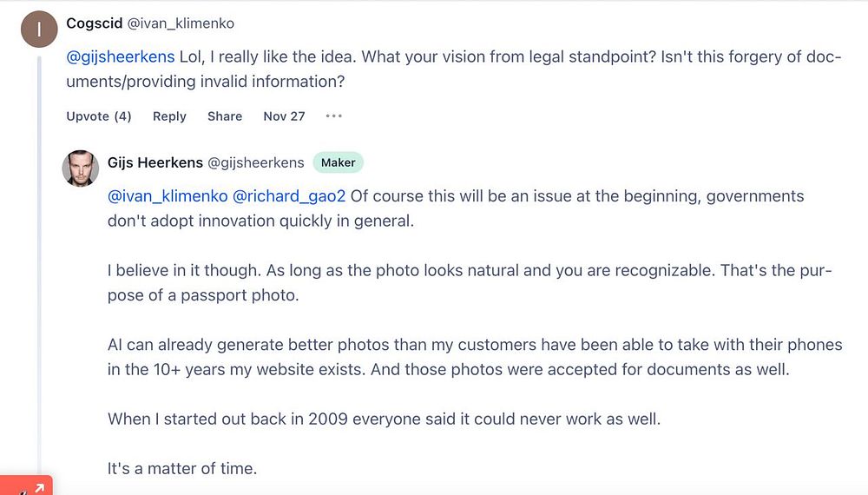This screenshot has width=868, height=495.
Task: Open the Cogscid username link
Action: [x=94, y=23]
